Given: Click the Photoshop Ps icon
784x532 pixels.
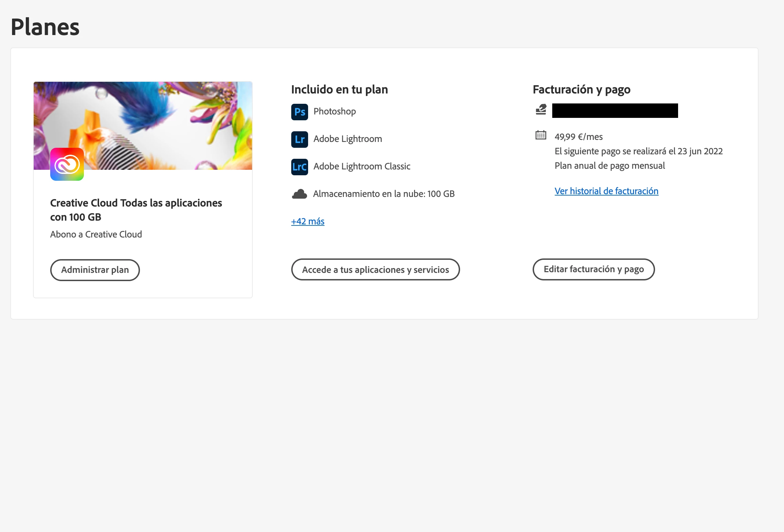Looking at the screenshot, I should pos(300,112).
